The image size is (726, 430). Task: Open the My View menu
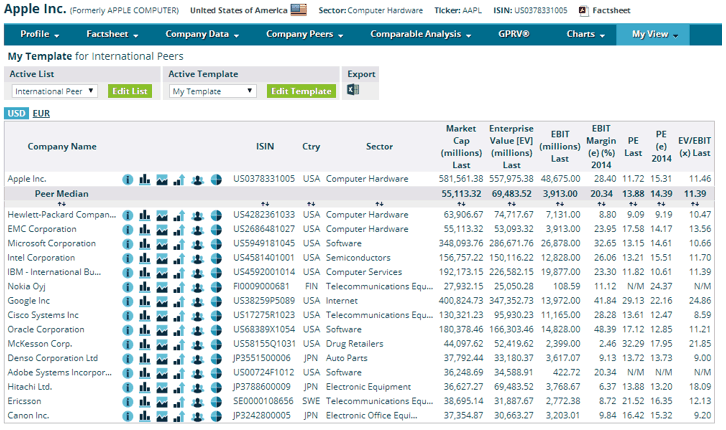coord(655,34)
